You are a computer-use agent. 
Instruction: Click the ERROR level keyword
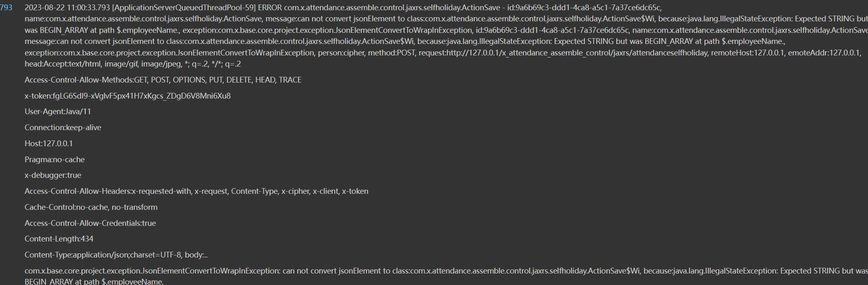coord(269,7)
